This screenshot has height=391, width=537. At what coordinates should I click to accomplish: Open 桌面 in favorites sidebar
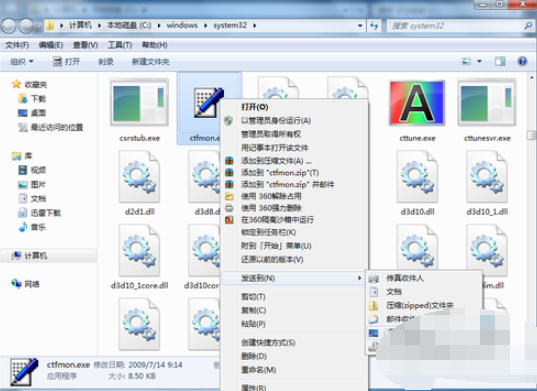point(32,113)
